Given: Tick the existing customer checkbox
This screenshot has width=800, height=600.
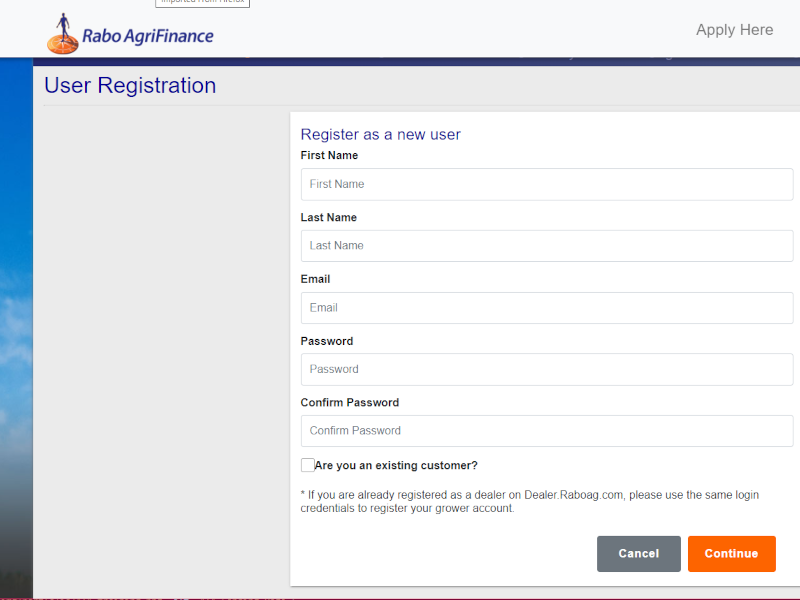Looking at the screenshot, I should [x=307, y=465].
